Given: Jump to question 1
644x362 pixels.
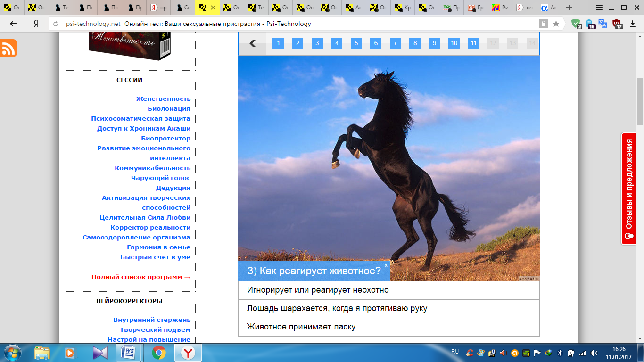Looking at the screenshot, I should click(x=278, y=43).
